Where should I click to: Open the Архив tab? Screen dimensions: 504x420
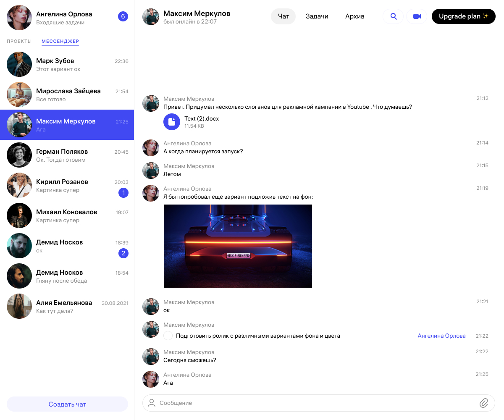354,16
